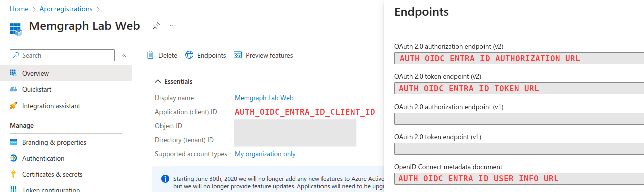The width and height of the screenshot is (644, 192).
Task: Open Endpoints via the globe icon
Action: point(189,55)
